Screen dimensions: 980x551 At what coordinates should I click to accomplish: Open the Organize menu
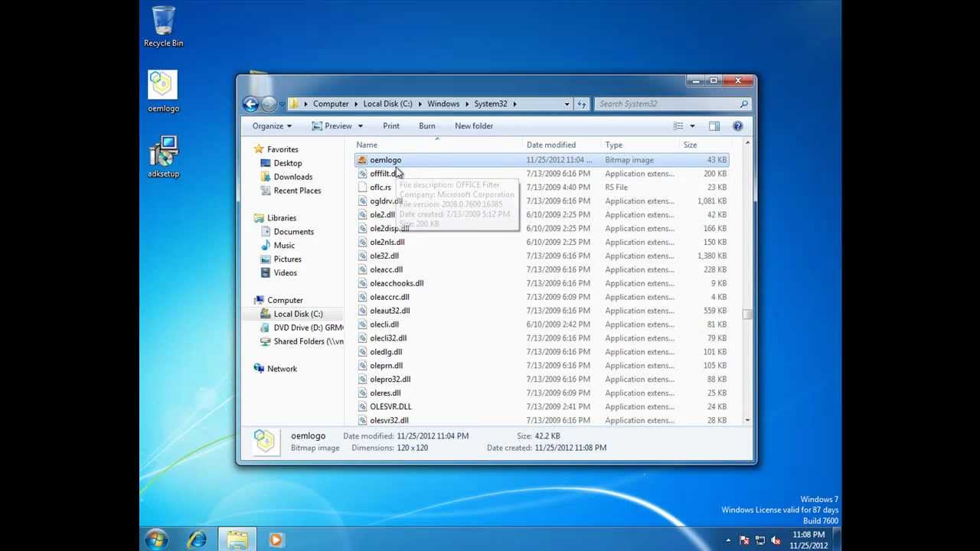(272, 126)
